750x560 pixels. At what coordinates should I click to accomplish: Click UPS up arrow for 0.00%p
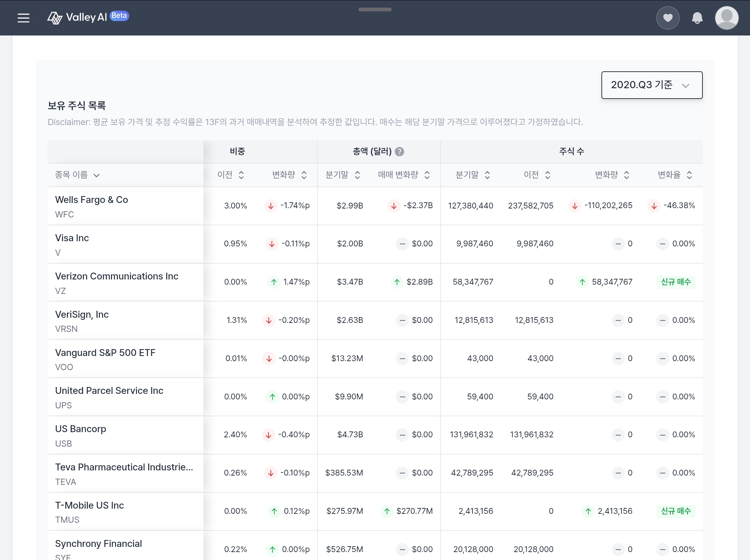pyautogui.click(x=273, y=397)
